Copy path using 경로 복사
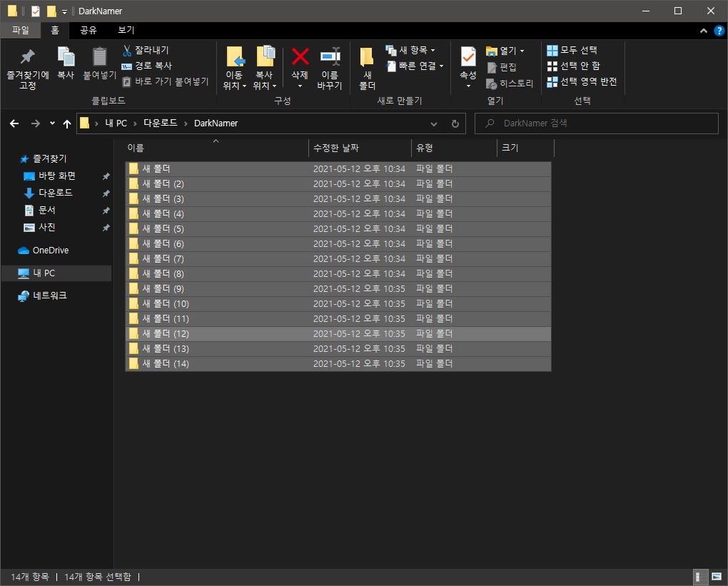This screenshot has width=728, height=586. (x=147, y=66)
